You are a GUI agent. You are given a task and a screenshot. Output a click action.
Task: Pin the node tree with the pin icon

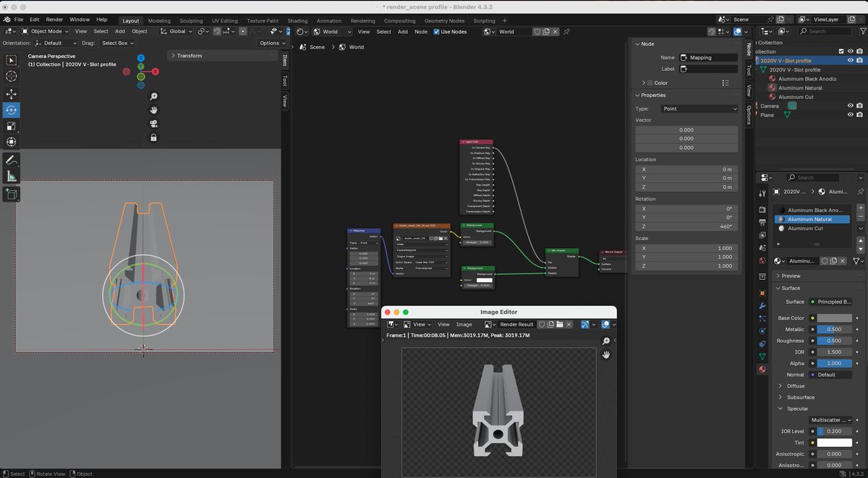[x=566, y=32]
